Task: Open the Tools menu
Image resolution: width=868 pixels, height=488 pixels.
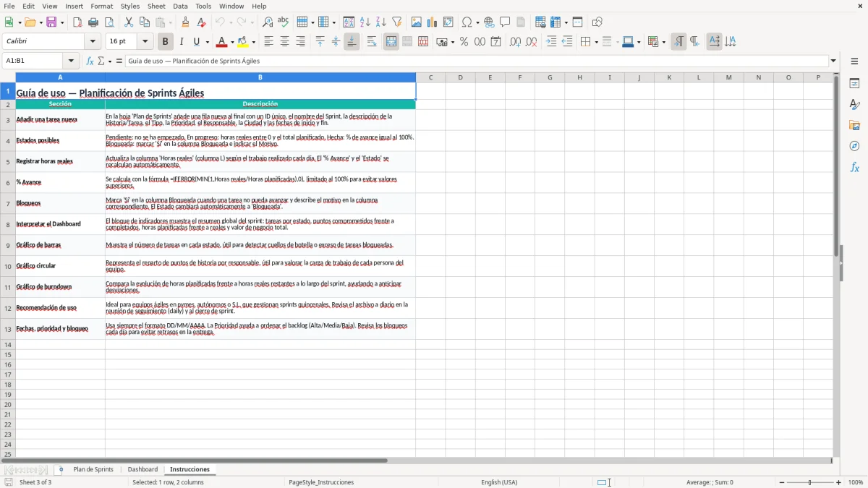Action: tap(203, 6)
